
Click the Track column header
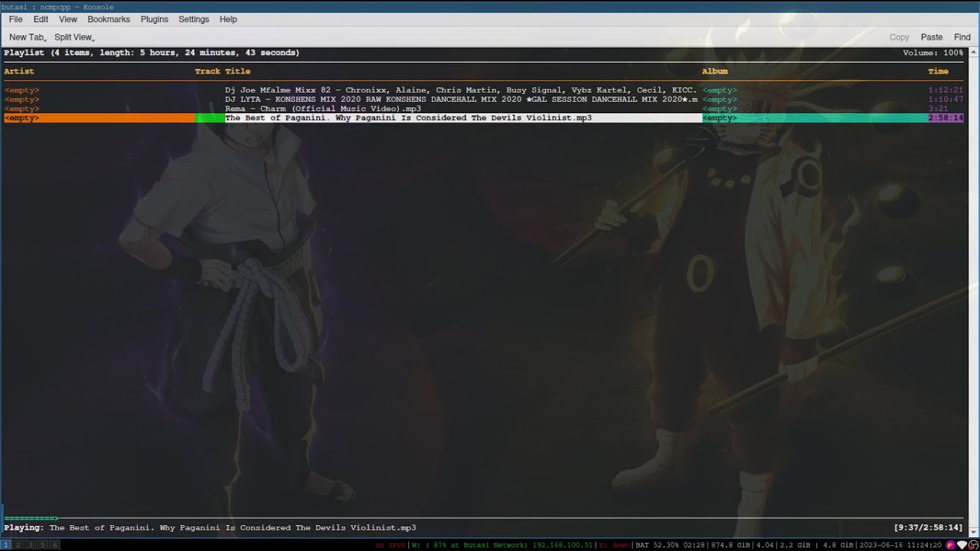[207, 71]
